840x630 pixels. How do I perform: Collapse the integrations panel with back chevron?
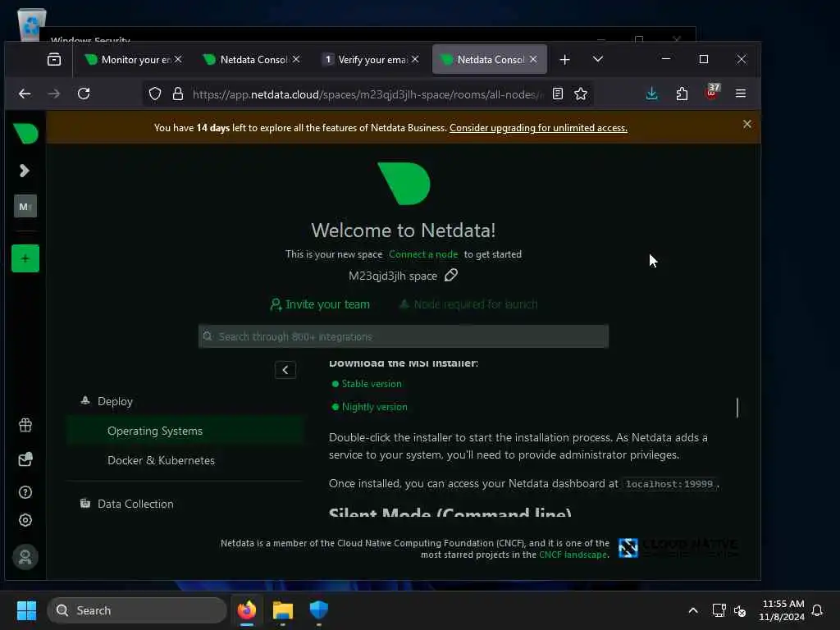[285, 370]
